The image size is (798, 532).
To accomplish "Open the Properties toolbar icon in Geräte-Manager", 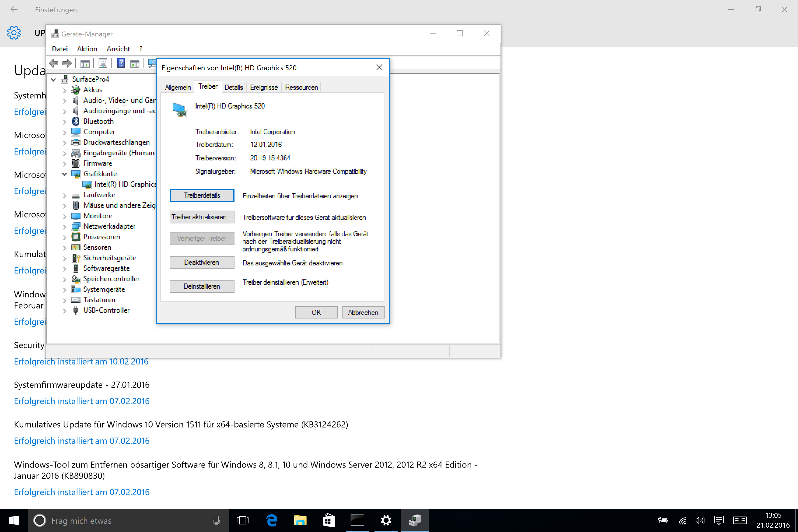I will pyautogui.click(x=103, y=63).
